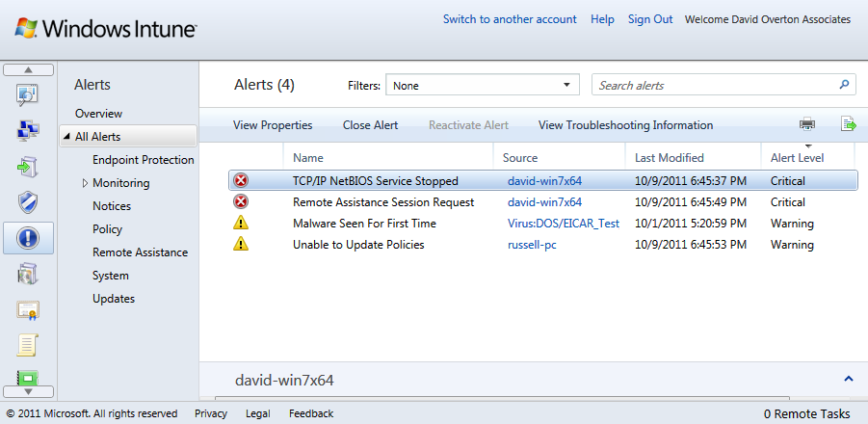
Task: Click david-win7x64 source in Remote Assistance row
Action: [x=544, y=202]
